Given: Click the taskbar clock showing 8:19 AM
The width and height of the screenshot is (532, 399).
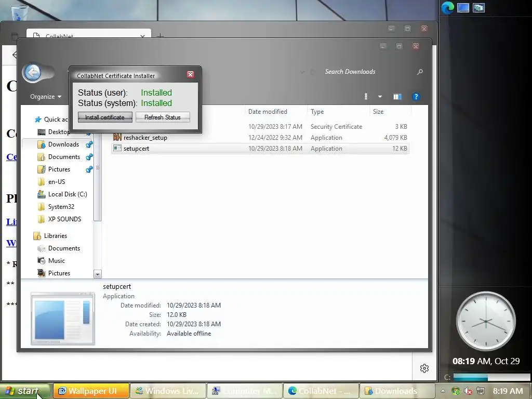Looking at the screenshot, I should (508, 391).
